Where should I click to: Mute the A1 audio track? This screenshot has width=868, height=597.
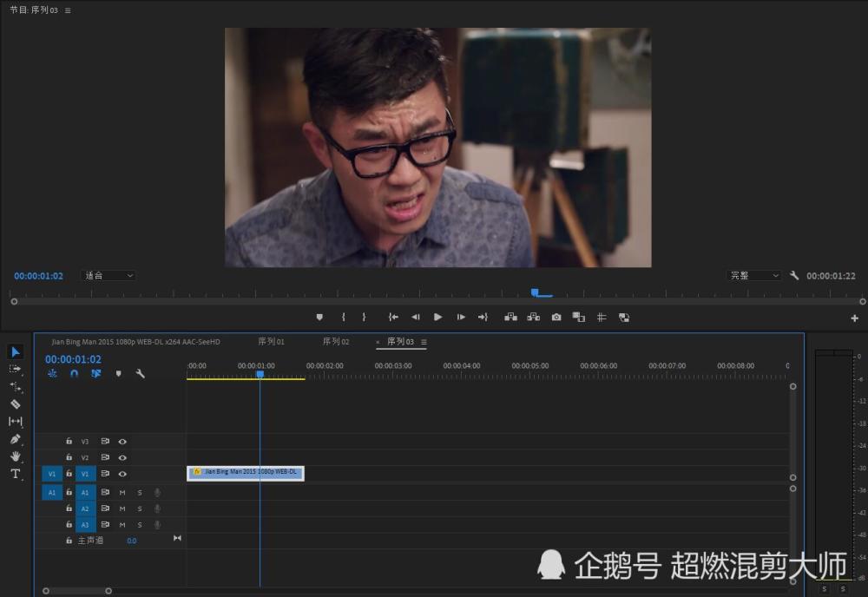pos(122,492)
